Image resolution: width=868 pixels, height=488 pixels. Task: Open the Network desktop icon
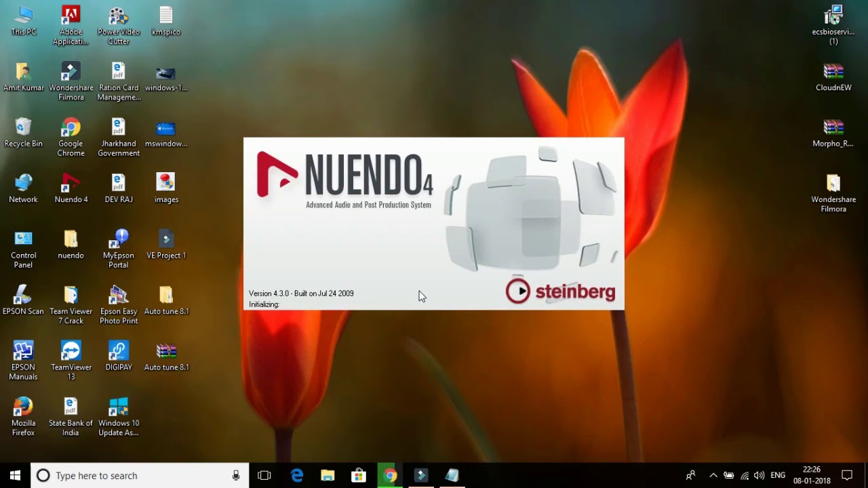tap(23, 188)
